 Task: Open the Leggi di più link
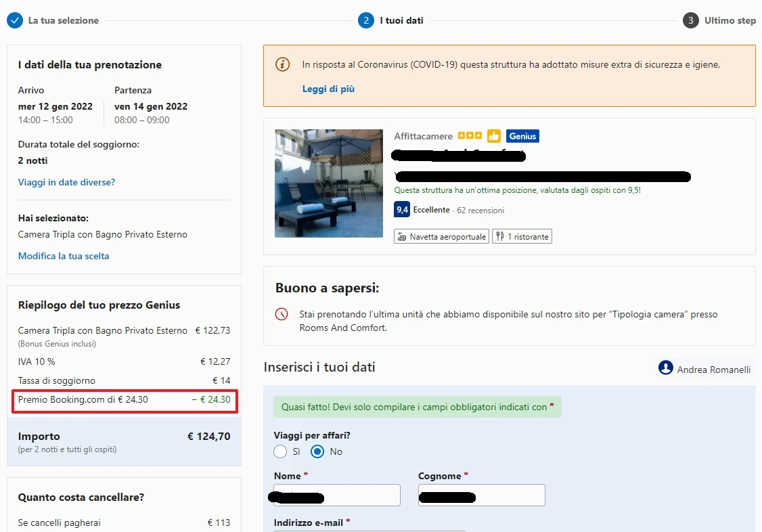[x=328, y=89]
